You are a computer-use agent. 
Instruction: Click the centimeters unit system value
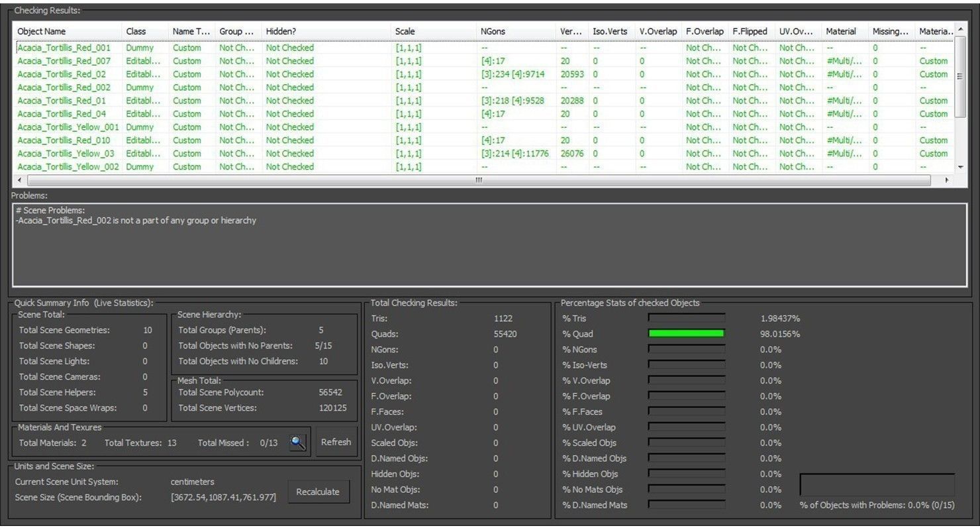tap(192, 482)
